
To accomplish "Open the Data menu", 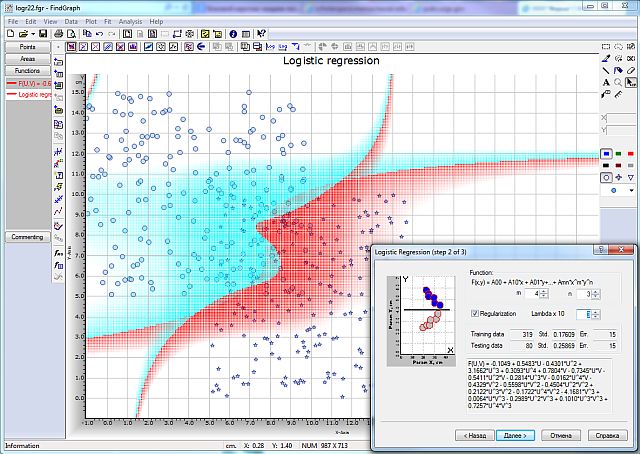I will pyautogui.click(x=71, y=21).
